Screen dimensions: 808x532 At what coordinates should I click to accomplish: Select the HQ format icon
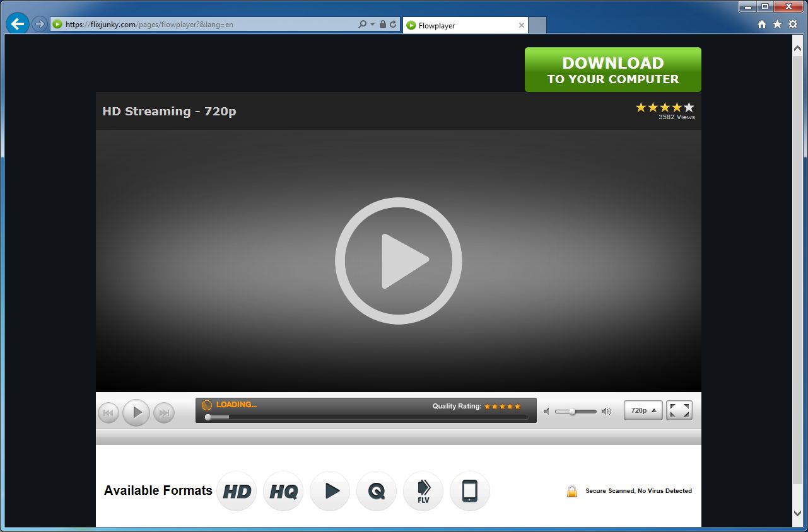pos(283,491)
